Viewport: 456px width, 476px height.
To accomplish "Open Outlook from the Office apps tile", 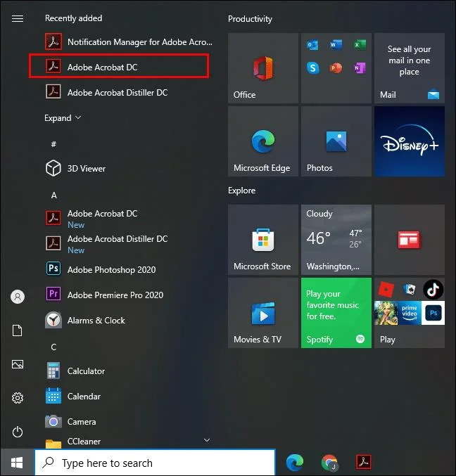I will tap(312, 45).
